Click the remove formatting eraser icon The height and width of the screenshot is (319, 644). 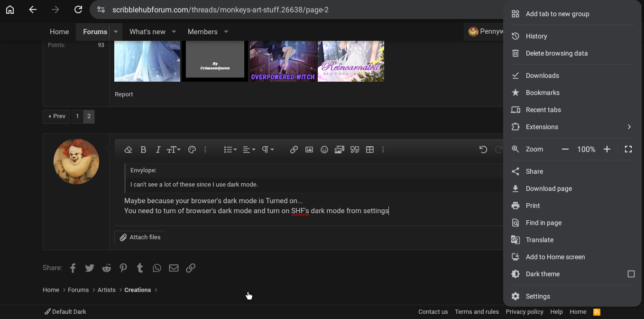point(128,150)
